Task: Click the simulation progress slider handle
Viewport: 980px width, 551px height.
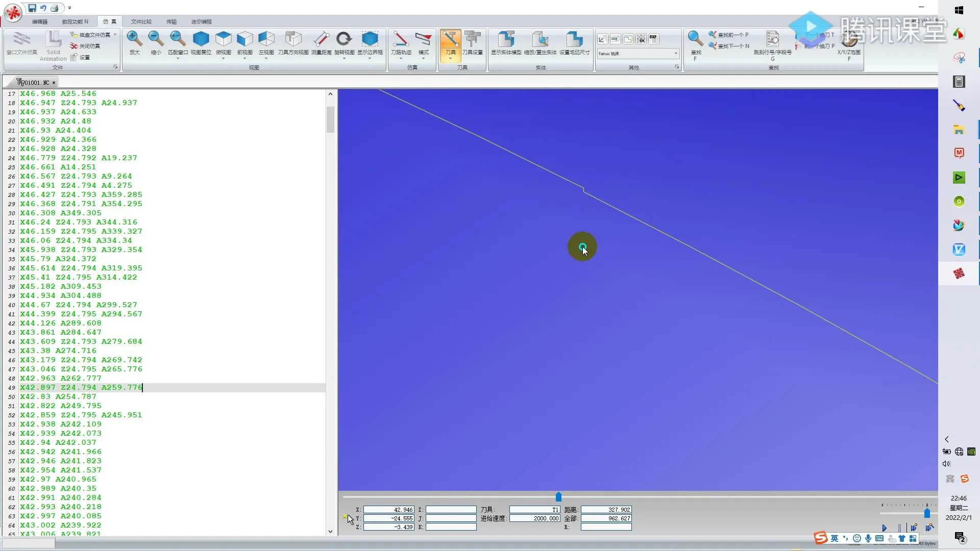Action: tap(558, 496)
